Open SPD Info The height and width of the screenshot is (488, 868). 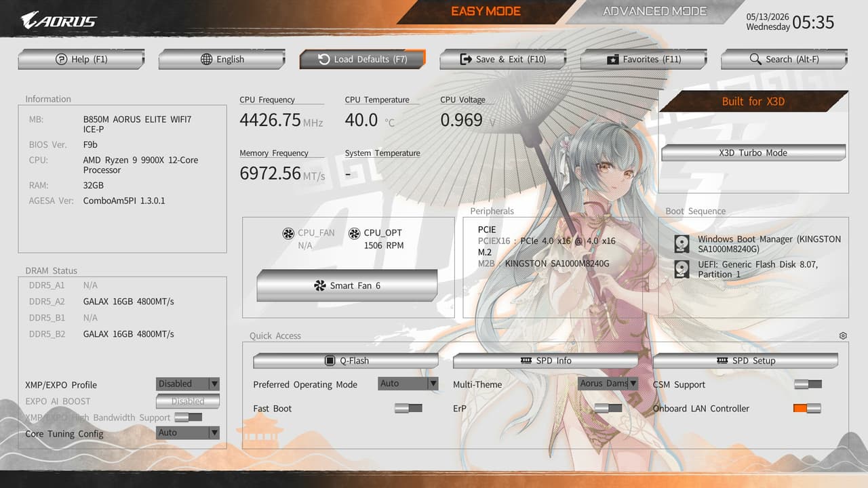click(x=545, y=361)
